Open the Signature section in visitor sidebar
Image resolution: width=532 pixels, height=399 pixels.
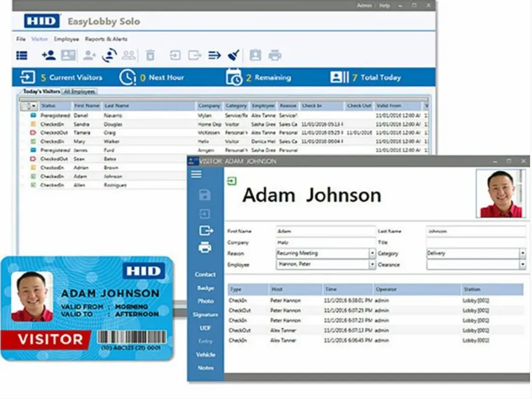click(x=205, y=315)
